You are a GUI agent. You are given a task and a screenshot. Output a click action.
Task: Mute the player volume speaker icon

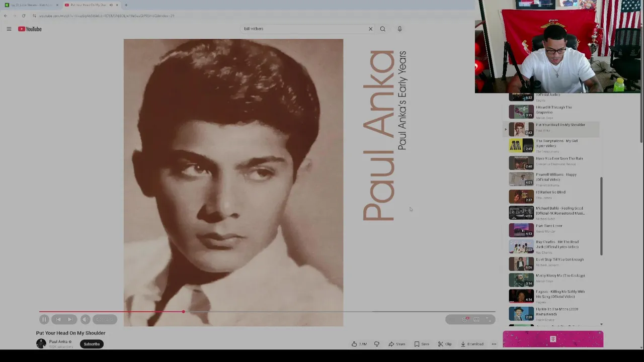(85, 319)
